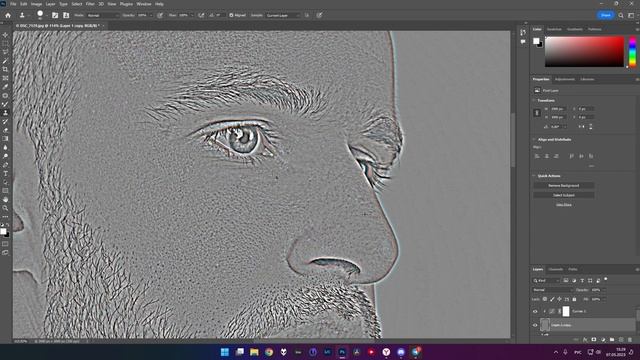Select the Horizontal Type tool
The image size is (640, 360).
(x=5, y=173)
